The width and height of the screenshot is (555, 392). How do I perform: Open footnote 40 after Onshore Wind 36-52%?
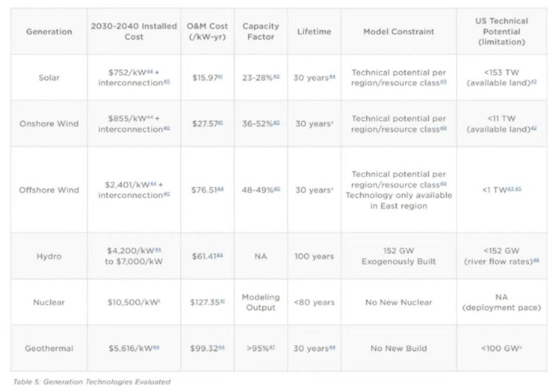point(276,123)
